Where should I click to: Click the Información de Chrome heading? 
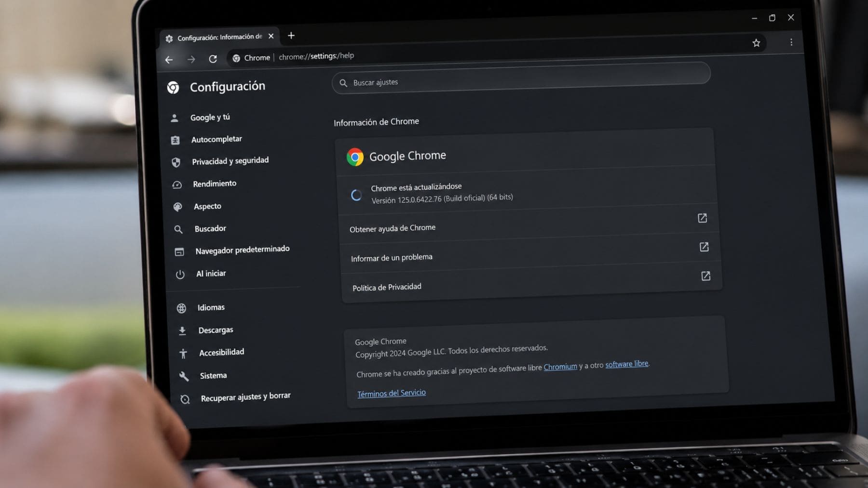[376, 122]
